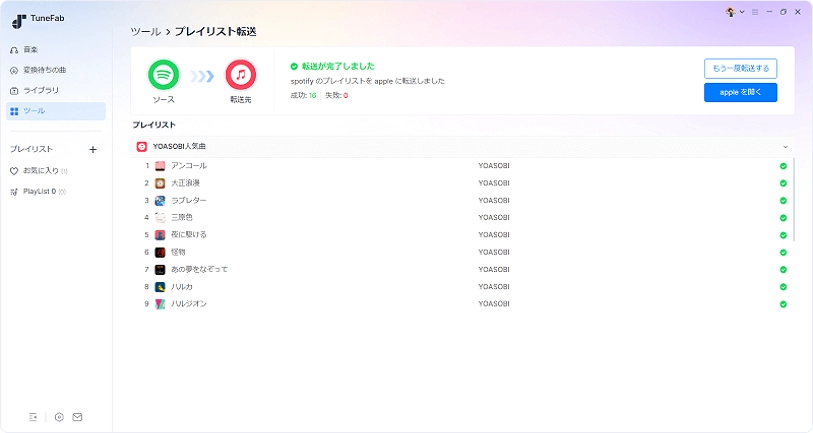
Task: Click green success check for ハルジオン
Action: click(x=783, y=304)
